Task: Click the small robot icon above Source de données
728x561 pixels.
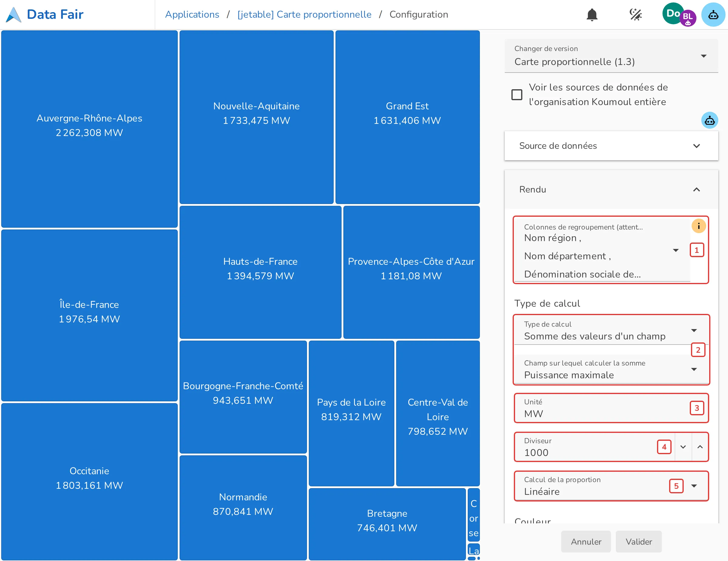Action: point(710,121)
